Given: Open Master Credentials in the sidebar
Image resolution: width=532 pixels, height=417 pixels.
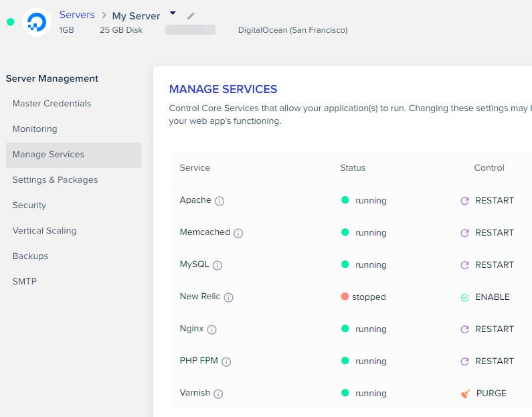Looking at the screenshot, I should [x=52, y=103].
